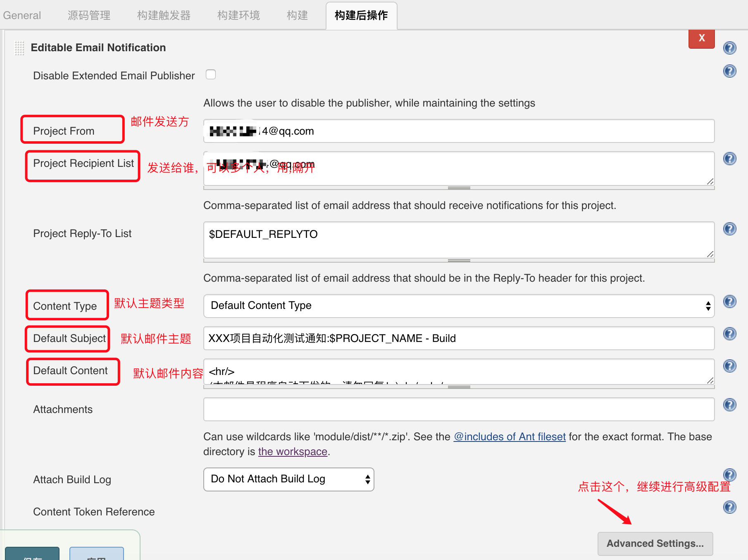Click the Advanced Settings button
The width and height of the screenshot is (748, 560).
pyautogui.click(x=655, y=543)
